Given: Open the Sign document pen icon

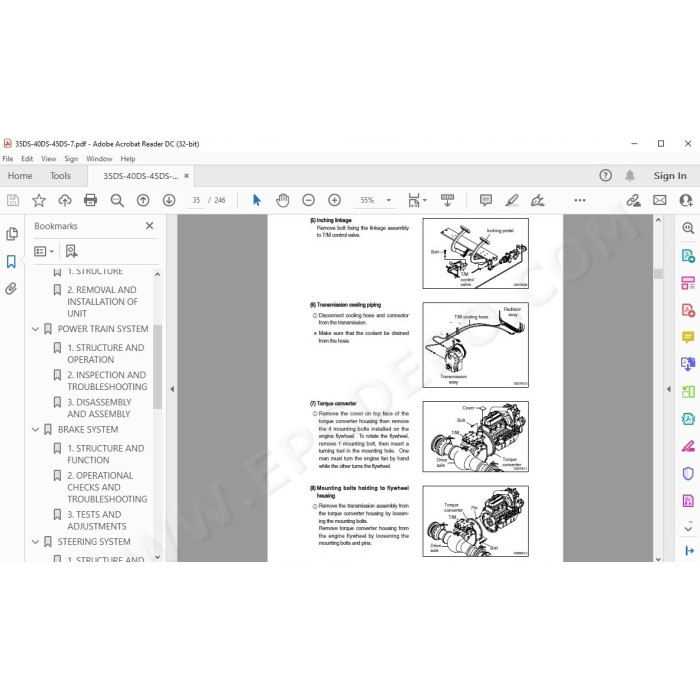Looking at the screenshot, I should tap(538, 200).
